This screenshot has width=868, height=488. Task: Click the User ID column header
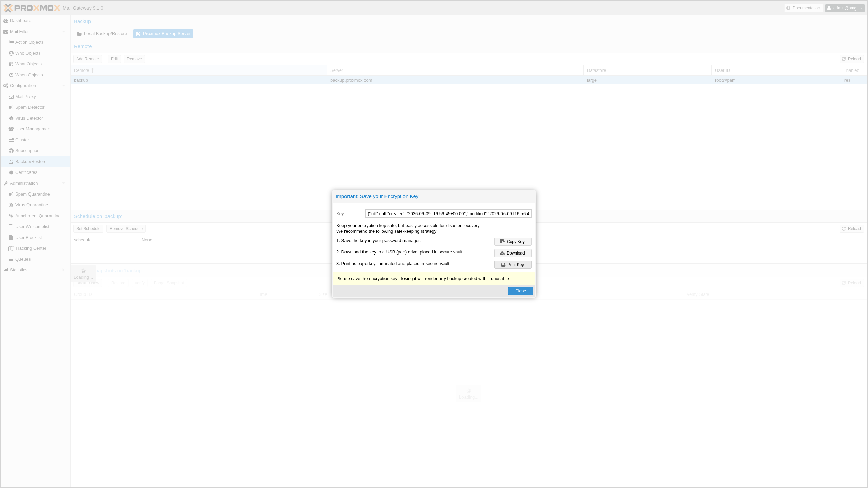pos(775,70)
